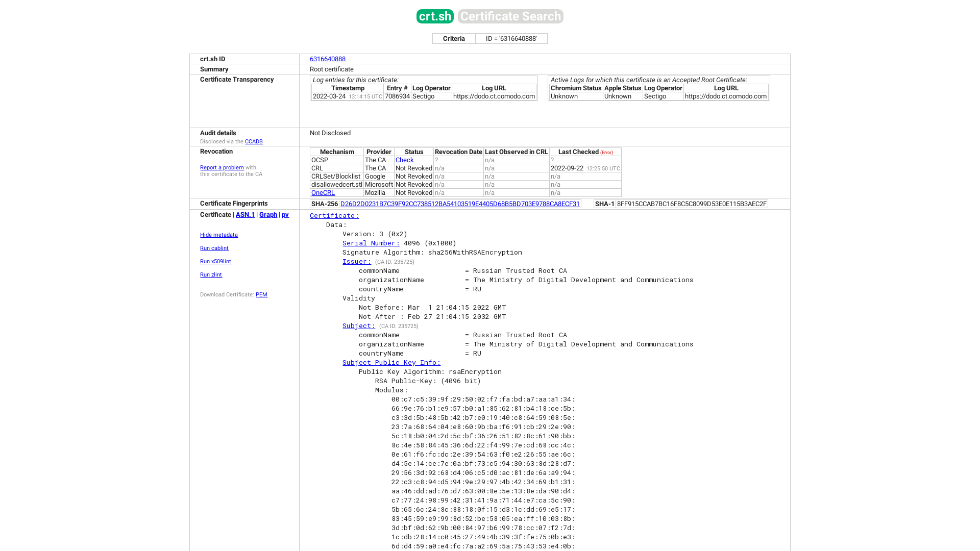Click the Chromium Status column header
This screenshot has width=980, height=551.
576,88
